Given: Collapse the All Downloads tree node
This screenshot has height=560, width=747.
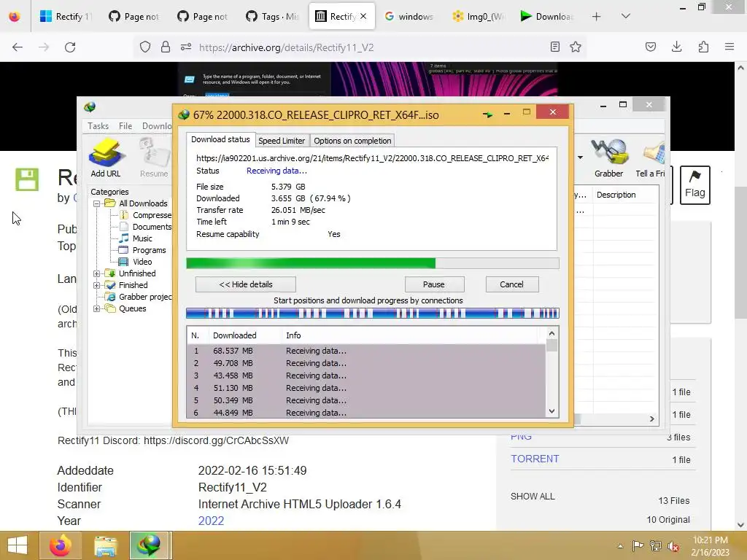Looking at the screenshot, I should point(97,204).
